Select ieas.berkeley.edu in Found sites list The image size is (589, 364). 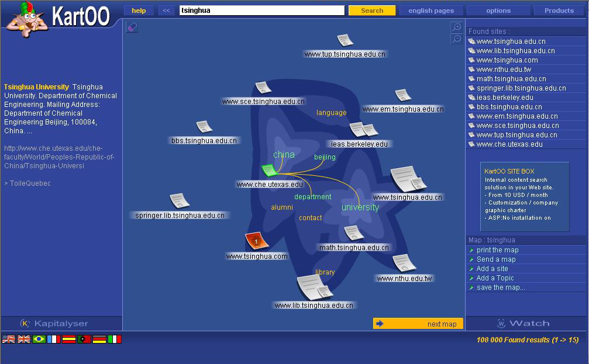526,98
